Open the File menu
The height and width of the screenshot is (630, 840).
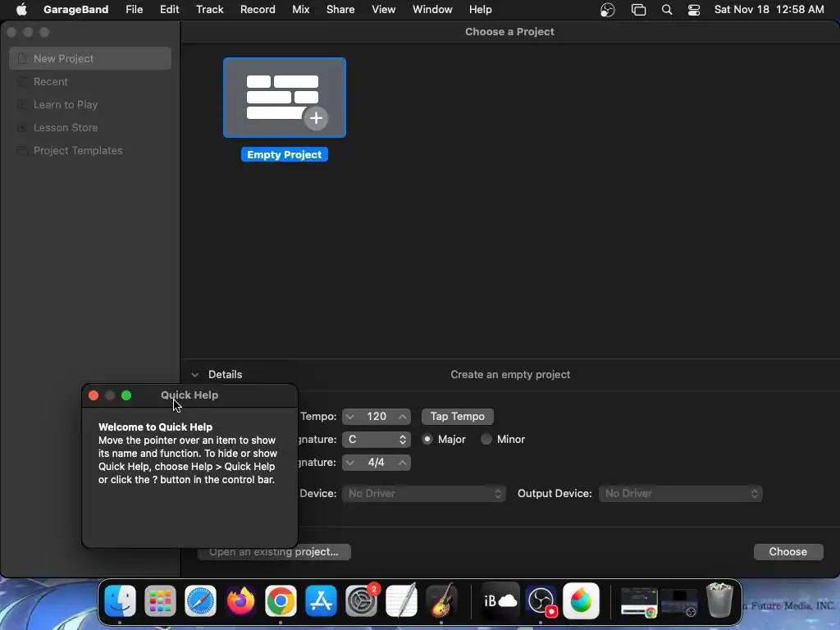click(x=134, y=10)
